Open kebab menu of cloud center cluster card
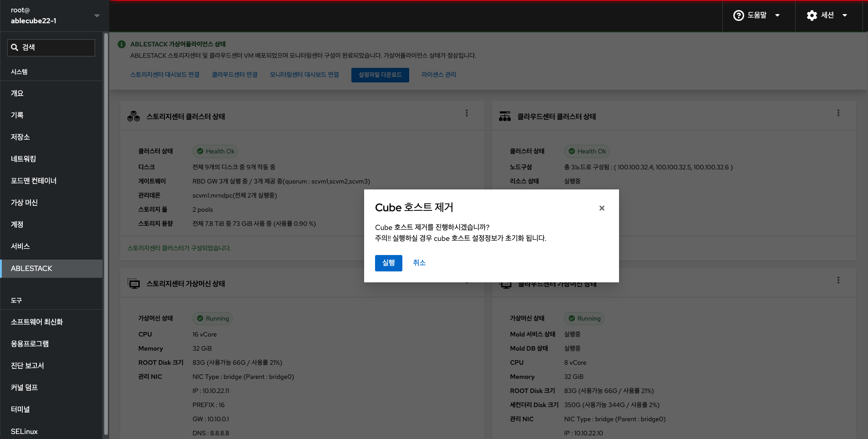 838,113
